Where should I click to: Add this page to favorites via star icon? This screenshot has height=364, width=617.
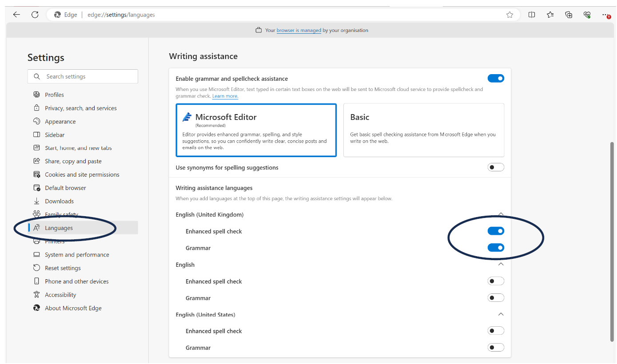click(510, 14)
